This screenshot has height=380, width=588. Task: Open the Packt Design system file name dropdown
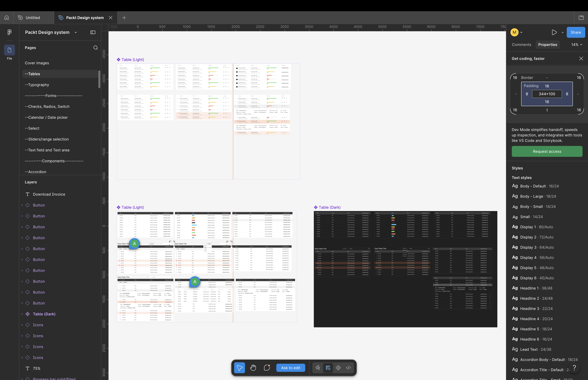(x=76, y=32)
